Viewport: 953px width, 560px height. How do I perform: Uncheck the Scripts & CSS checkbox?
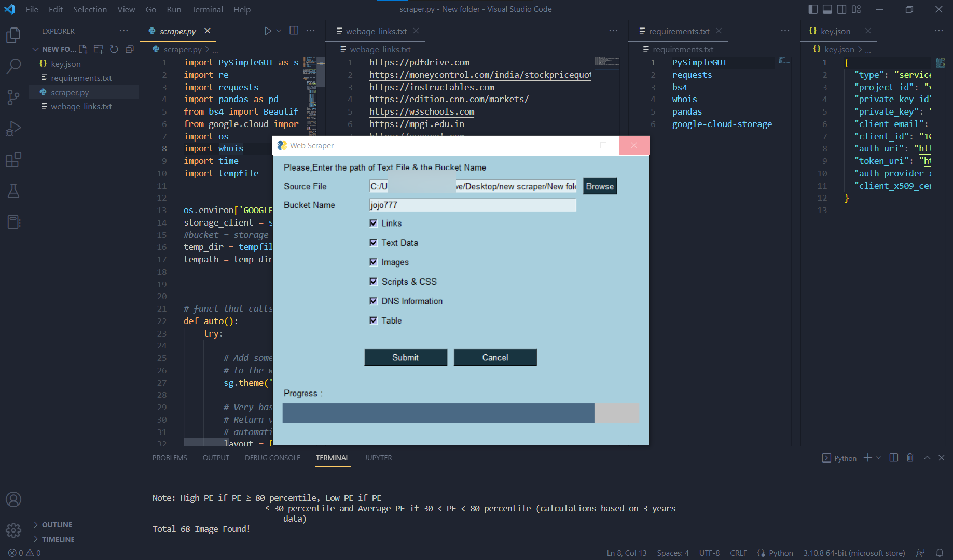[x=373, y=282]
